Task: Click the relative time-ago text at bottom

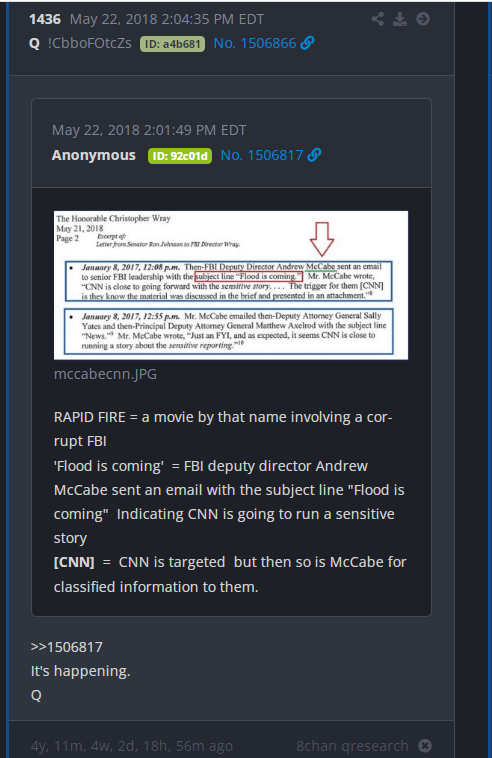Action: pos(132,746)
